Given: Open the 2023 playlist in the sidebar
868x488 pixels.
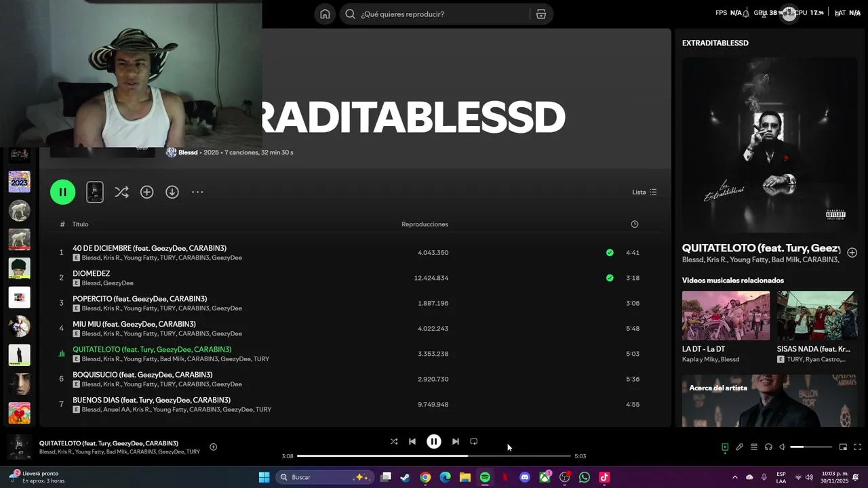Looking at the screenshot, I should [x=19, y=182].
